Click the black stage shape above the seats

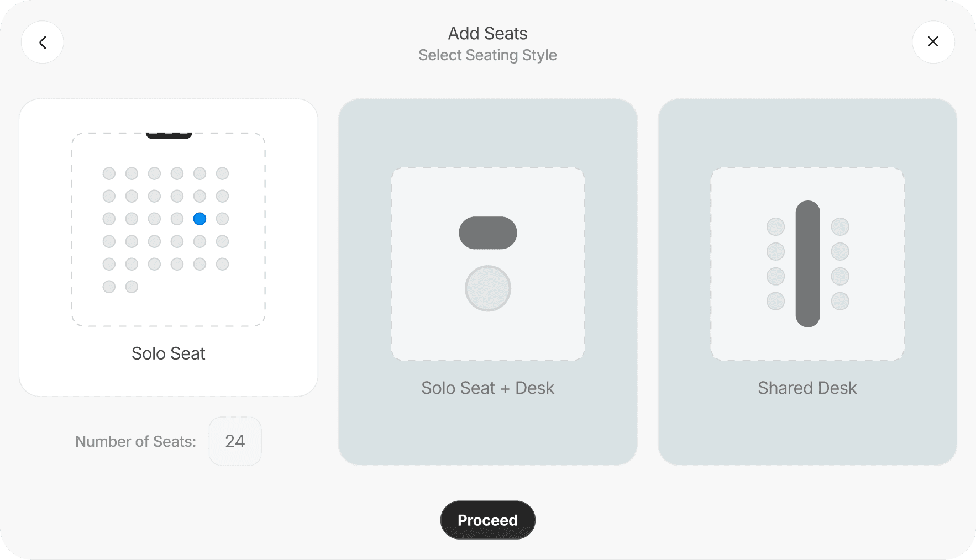tap(168, 133)
